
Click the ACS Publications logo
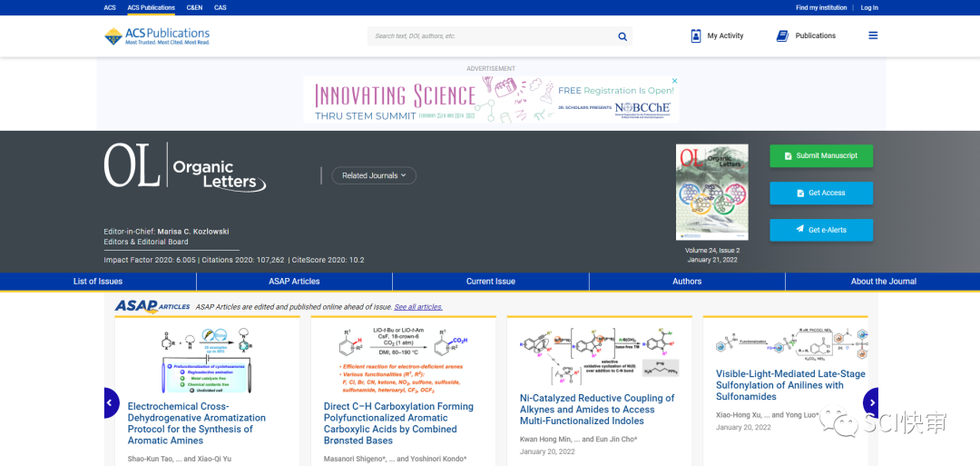pyautogui.click(x=157, y=36)
